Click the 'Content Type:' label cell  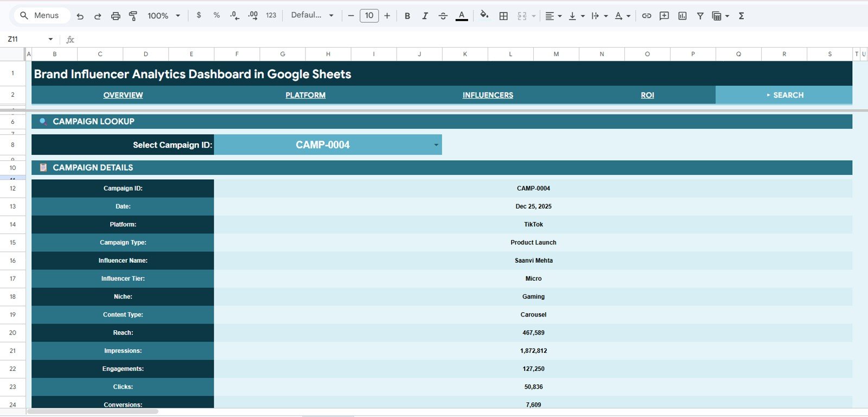click(x=123, y=315)
